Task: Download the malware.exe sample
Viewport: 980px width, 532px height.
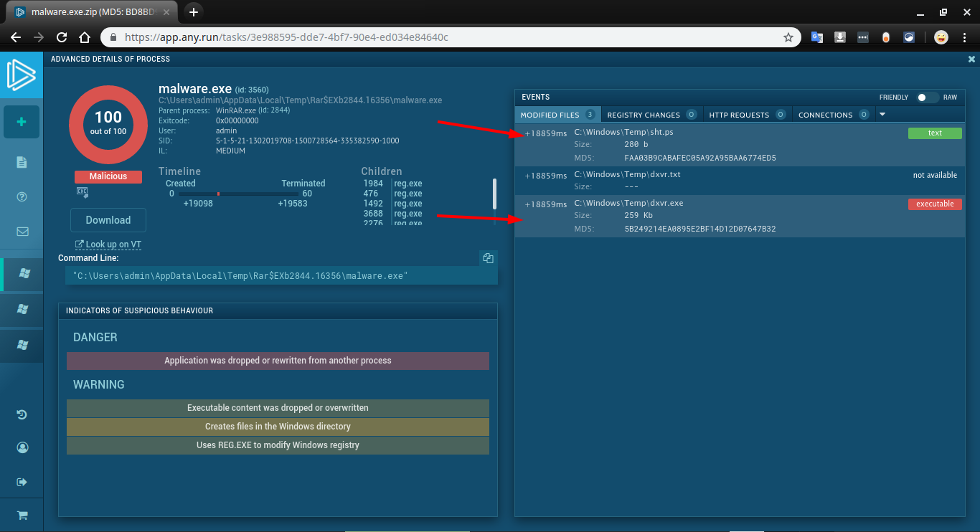Action: click(x=108, y=220)
